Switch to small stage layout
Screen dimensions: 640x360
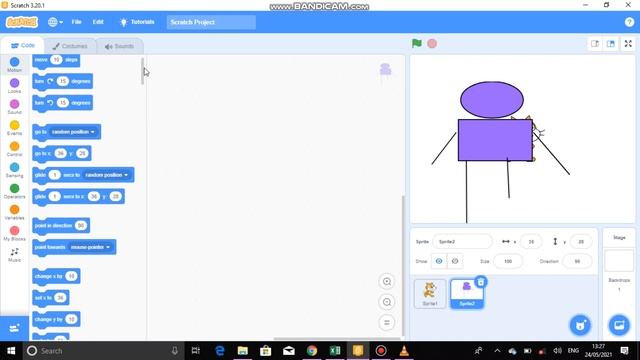(x=595, y=44)
